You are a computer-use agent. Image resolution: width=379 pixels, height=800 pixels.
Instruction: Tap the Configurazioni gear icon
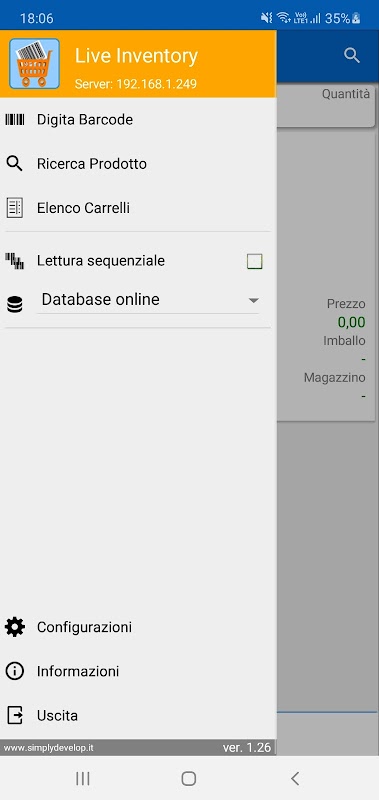click(14, 627)
